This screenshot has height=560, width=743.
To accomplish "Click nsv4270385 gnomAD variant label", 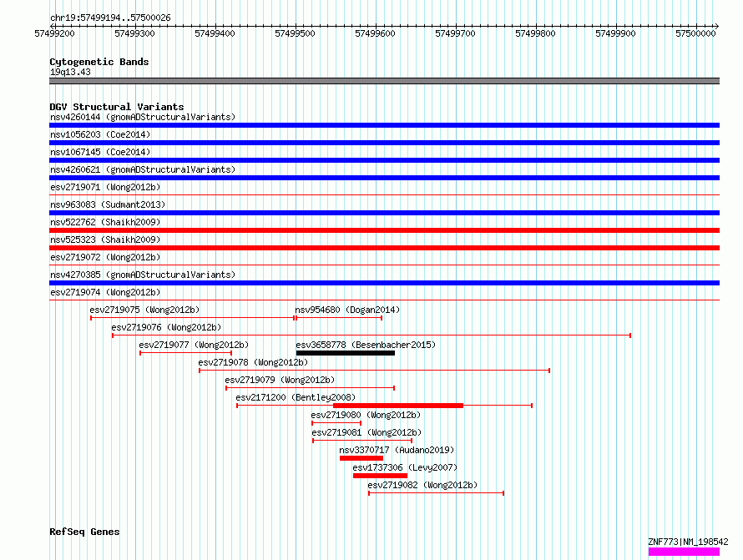I will 143,275.
